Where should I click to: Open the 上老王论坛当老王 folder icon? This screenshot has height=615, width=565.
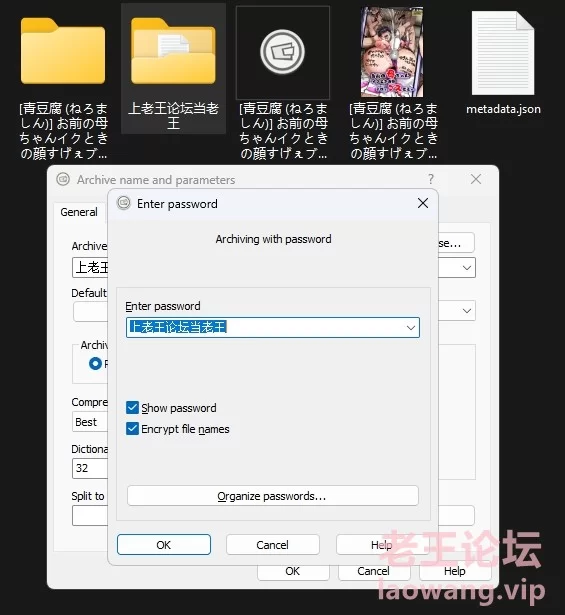(173, 51)
